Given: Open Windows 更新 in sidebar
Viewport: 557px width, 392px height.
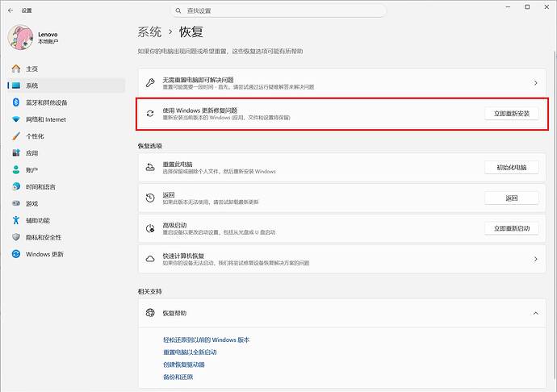Looking at the screenshot, I should pos(66,254).
